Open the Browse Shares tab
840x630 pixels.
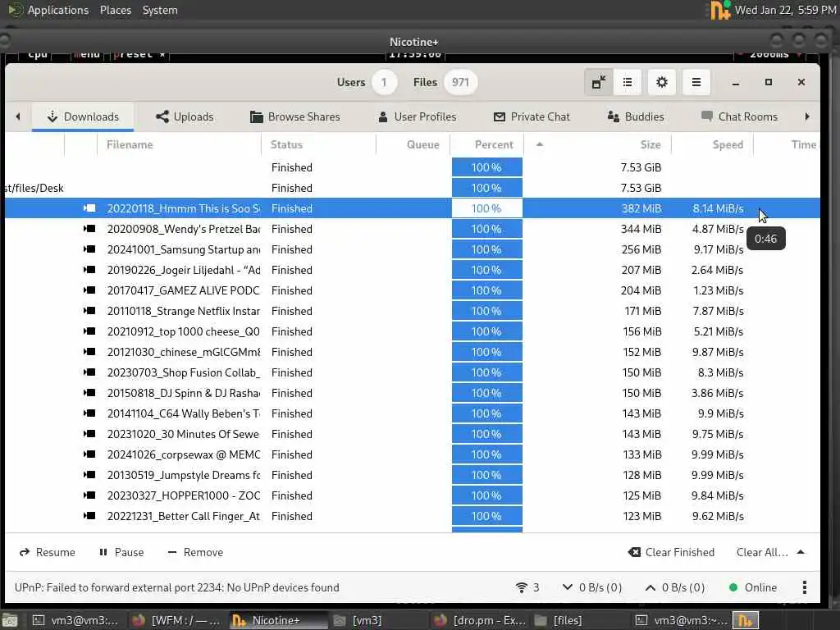click(x=295, y=116)
